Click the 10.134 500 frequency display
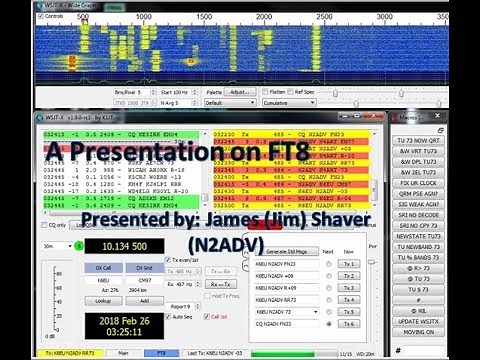480x360 pixels. tap(124, 246)
